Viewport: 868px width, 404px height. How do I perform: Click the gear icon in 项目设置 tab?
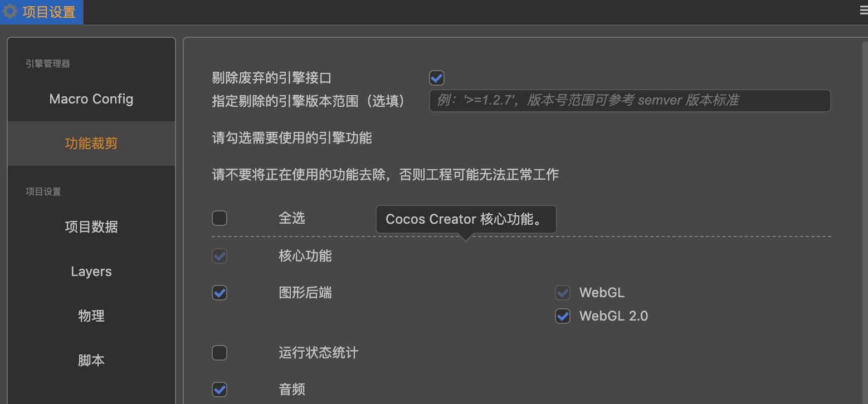point(10,12)
